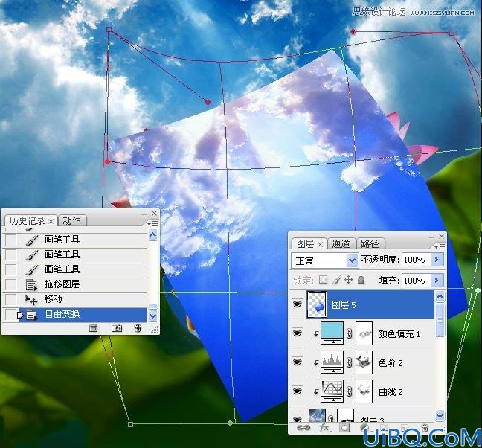Select the 曲线 2 layer name
482x448 pixels.
(391, 392)
